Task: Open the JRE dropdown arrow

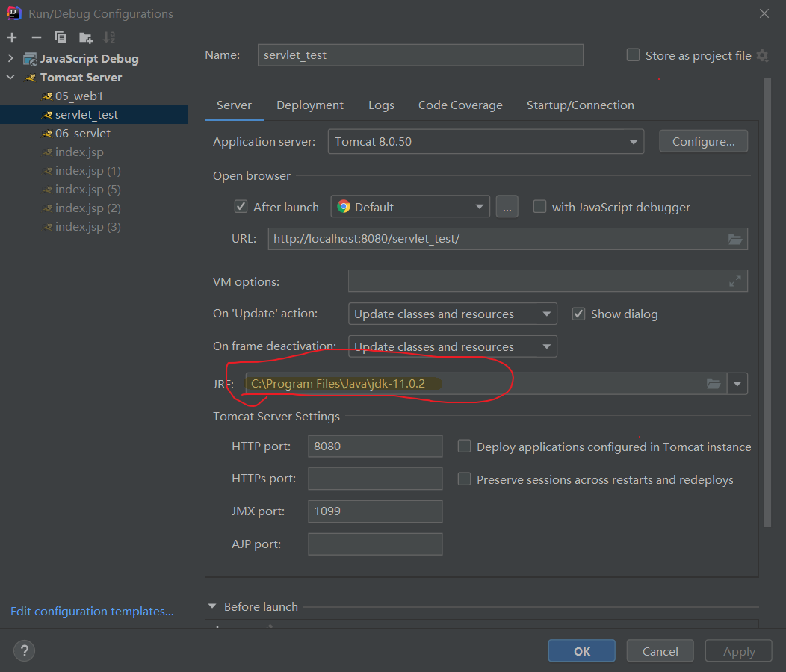Action: pos(737,384)
